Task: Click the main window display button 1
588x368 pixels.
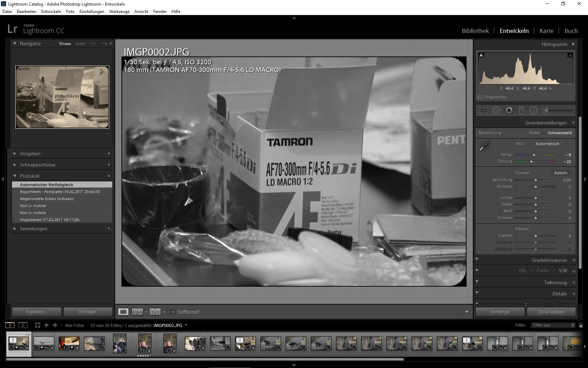Action: 10,325
